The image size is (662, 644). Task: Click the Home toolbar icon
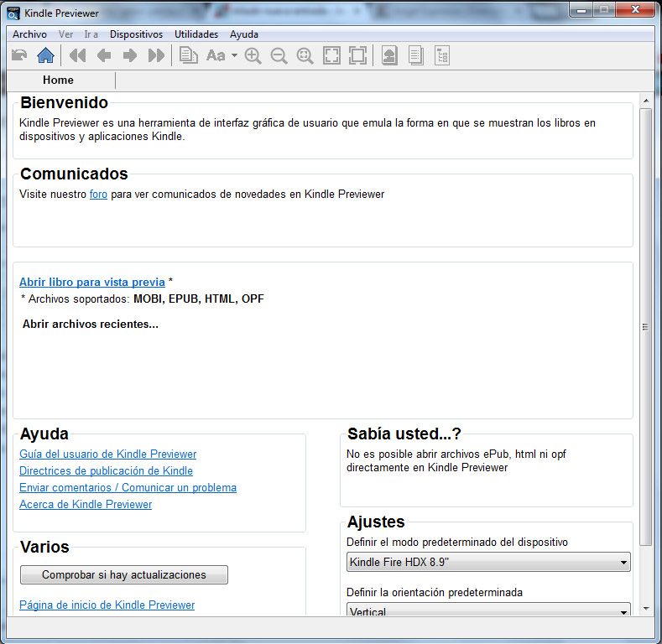46,56
